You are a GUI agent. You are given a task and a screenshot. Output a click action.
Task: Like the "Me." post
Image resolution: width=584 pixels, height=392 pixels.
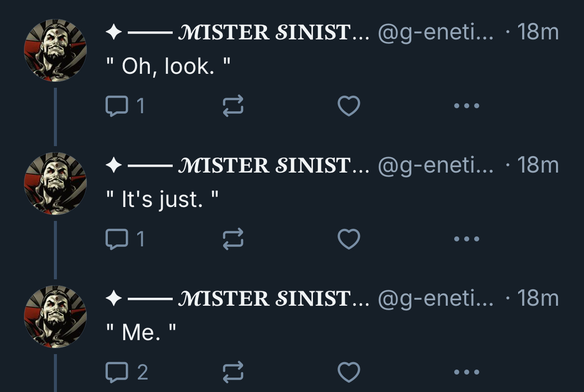[349, 372]
